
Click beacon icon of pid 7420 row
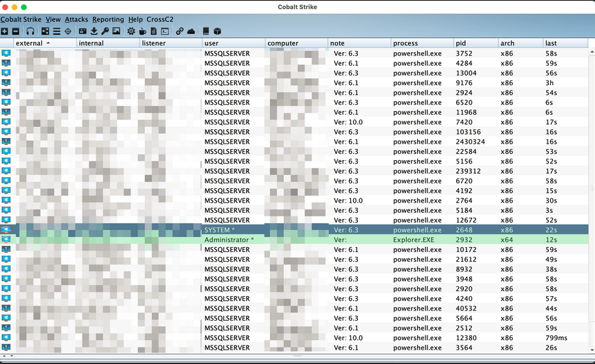coord(6,122)
